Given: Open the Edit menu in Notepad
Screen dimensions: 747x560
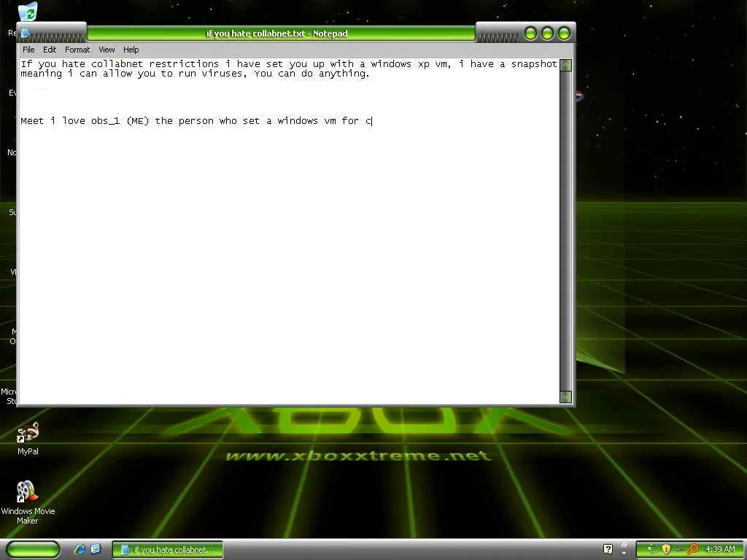Looking at the screenshot, I should click(x=50, y=50).
